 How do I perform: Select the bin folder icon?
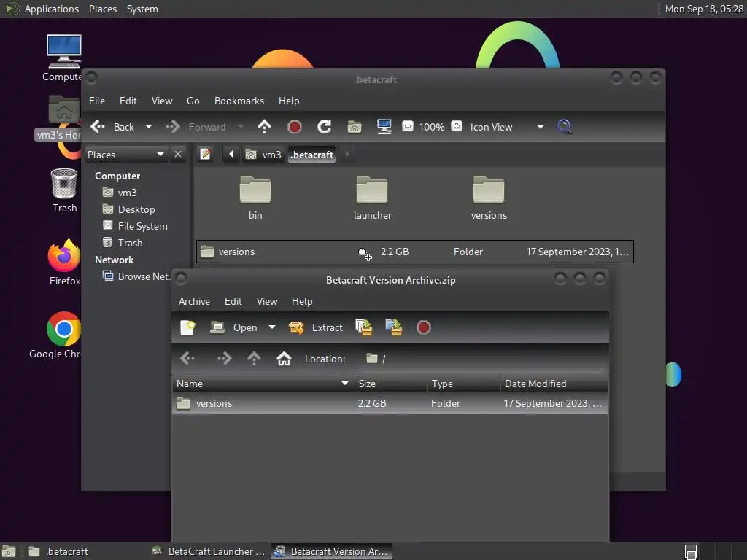click(x=255, y=190)
